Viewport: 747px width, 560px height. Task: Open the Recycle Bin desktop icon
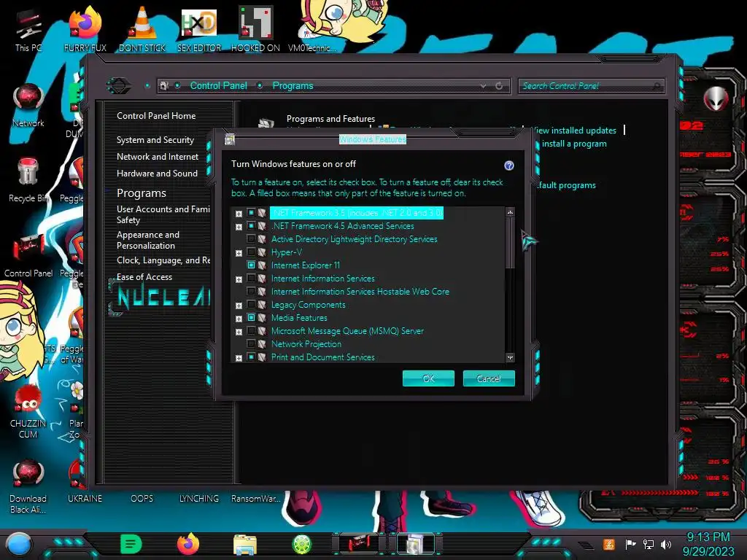28,180
